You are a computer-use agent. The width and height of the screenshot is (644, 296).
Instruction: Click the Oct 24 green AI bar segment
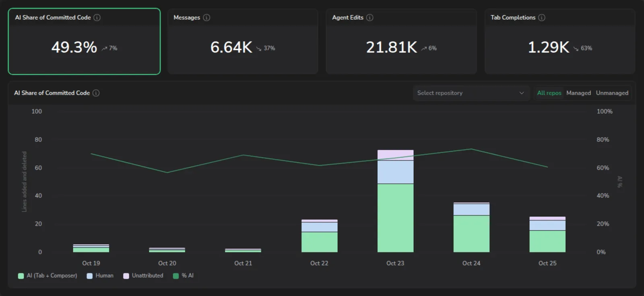(x=471, y=234)
